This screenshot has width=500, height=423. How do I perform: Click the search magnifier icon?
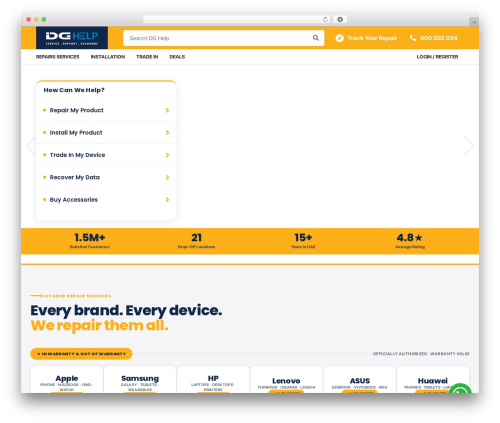pos(315,38)
